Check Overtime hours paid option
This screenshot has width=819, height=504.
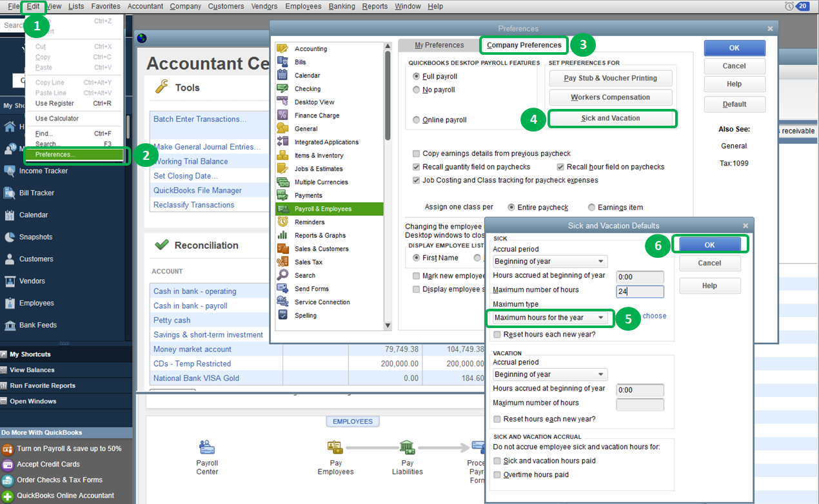(497, 474)
